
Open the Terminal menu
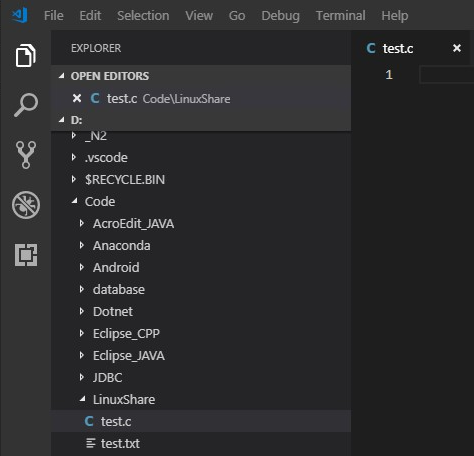point(340,16)
